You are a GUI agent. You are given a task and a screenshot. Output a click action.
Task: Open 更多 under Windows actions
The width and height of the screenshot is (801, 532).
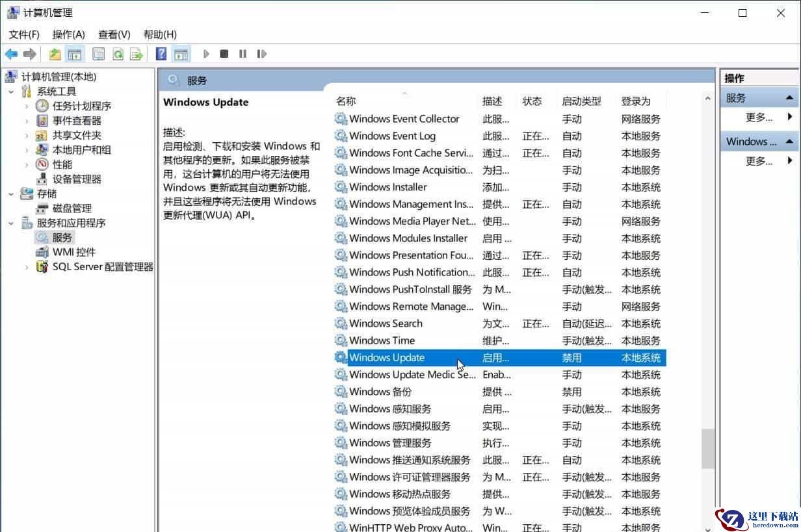[759, 161]
